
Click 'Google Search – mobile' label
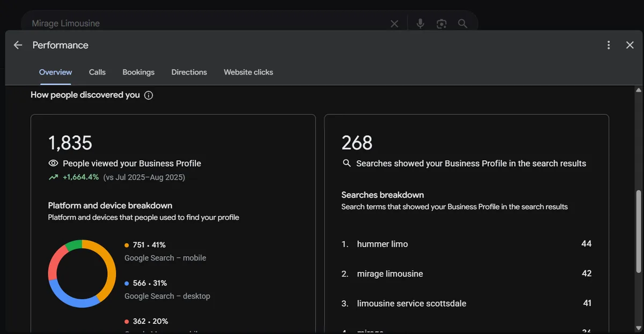pos(165,258)
